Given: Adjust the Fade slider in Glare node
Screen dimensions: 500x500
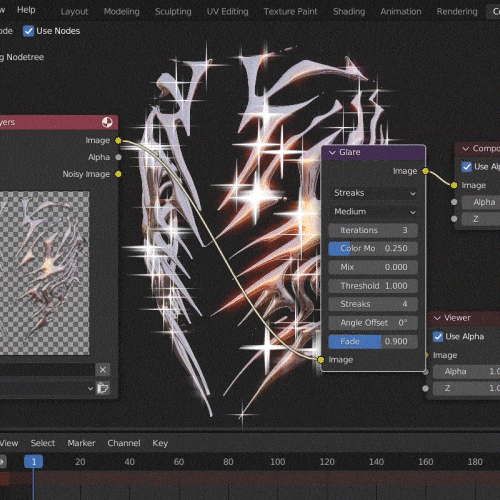Looking at the screenshot, I should [373, 341].
